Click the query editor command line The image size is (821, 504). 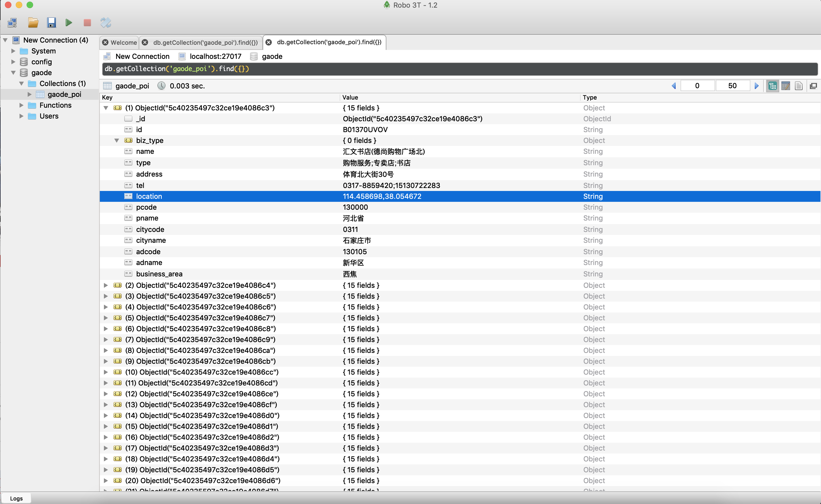pos(459,69)
